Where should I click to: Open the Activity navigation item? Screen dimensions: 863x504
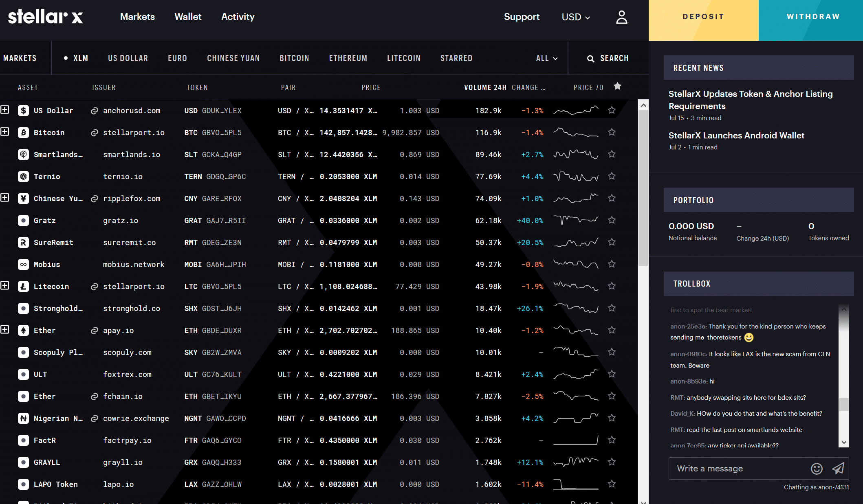pyautogui.click(x=238, y=17)
